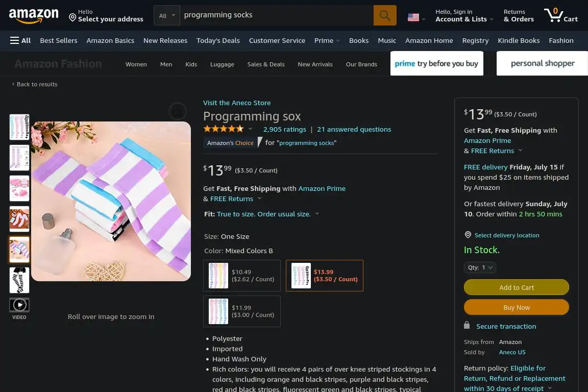Open 2,905 ratings link
Viewport: 588px width, 392px height.
click(x=285, y=129)
